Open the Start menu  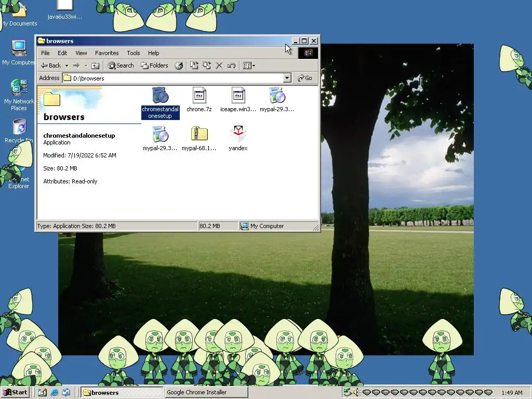click(15, 392)
